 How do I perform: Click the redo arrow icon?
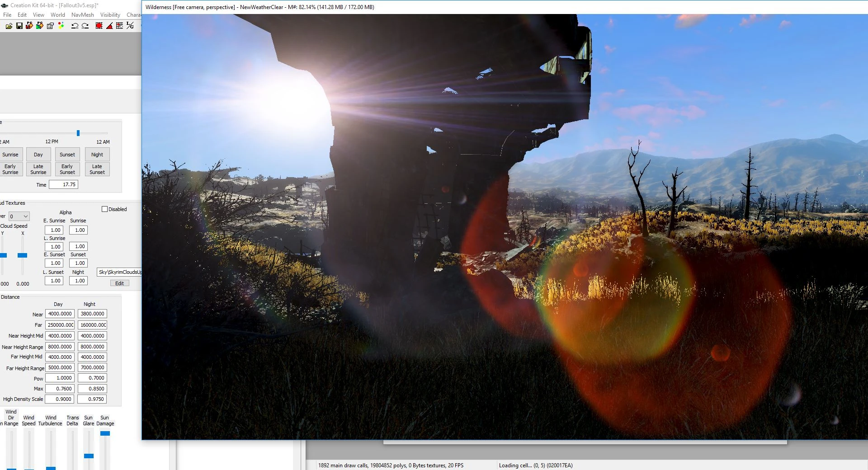coord(85,26)
